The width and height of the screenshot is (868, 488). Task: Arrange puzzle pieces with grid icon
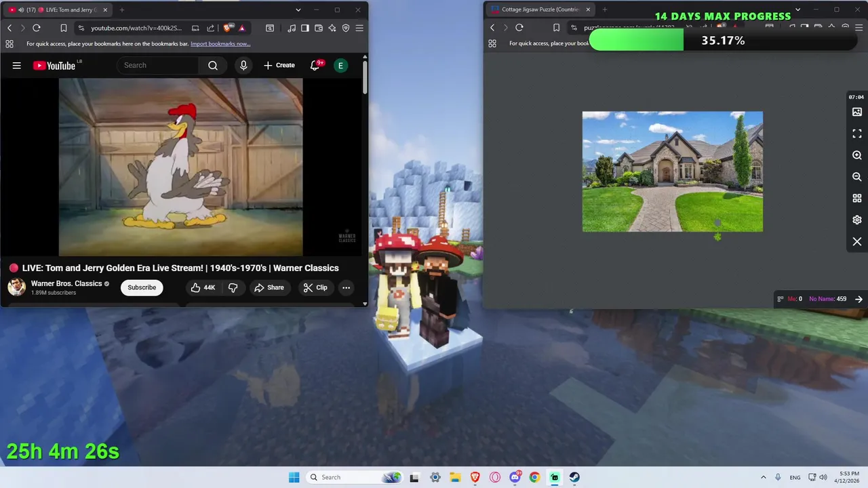pyautogui.click(x=857, y=199)
